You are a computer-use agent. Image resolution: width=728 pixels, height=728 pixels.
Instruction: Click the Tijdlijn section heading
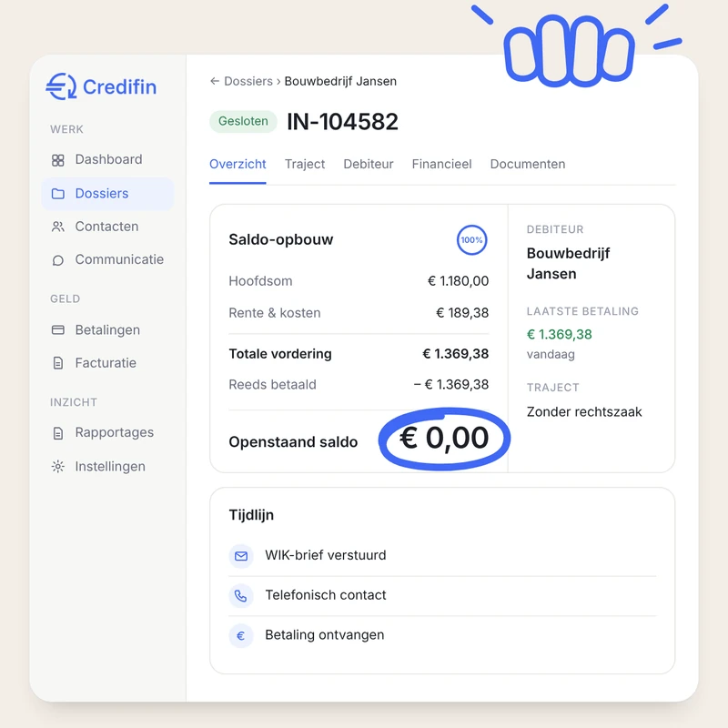(251, 515)
